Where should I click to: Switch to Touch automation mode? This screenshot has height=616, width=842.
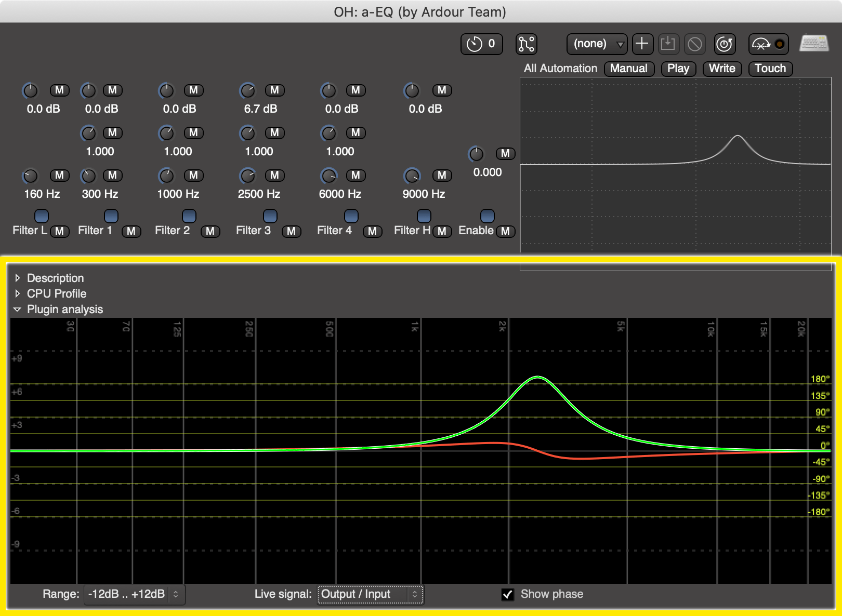tap(770, 69)
